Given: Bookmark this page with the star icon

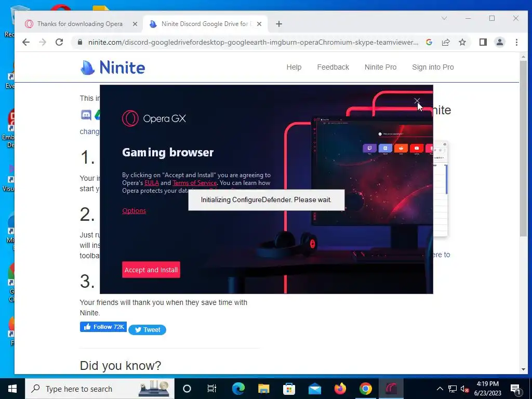Looking at the screenshot, I should click(x=462, y=42).
